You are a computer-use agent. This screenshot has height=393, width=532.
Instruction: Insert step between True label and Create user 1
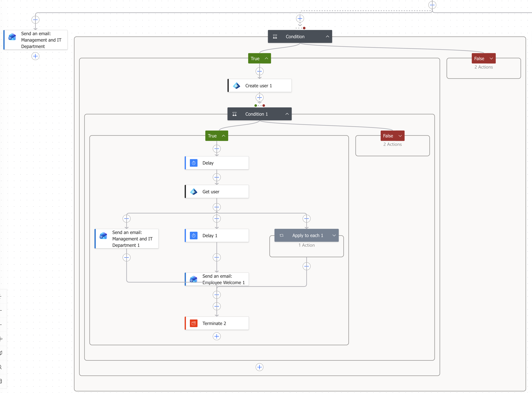coord(259,71)
